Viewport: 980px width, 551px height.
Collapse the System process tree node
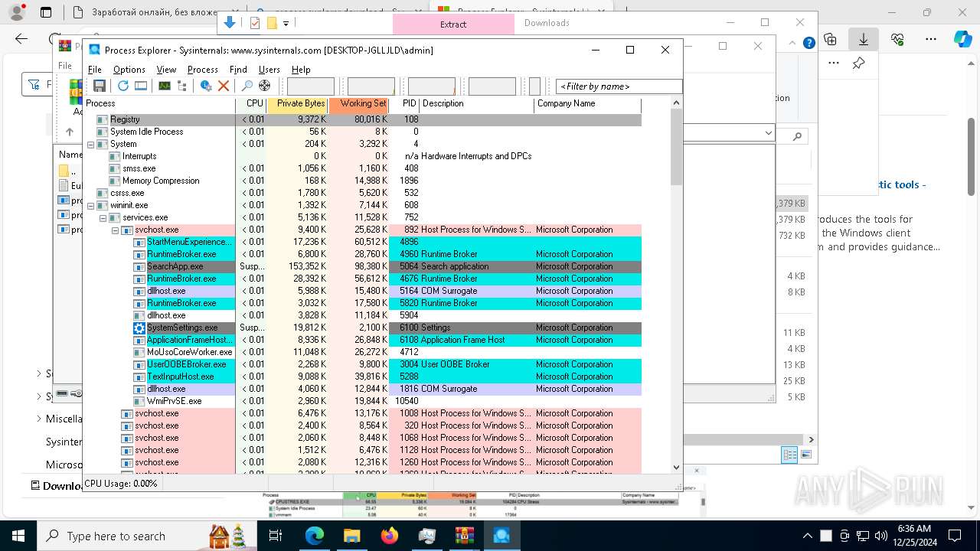90,144
